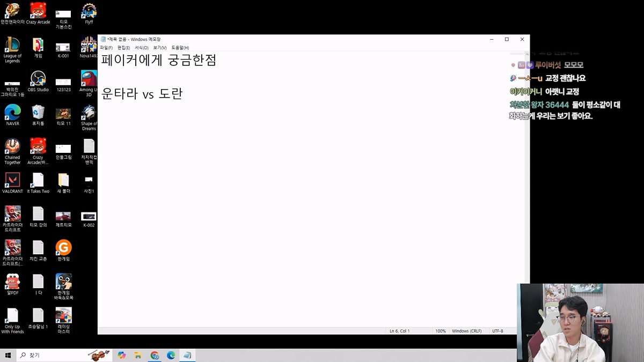Open the Copilot icon in the taskbar
This screenshot has height=362, width=644.
(x=122, y=355)
